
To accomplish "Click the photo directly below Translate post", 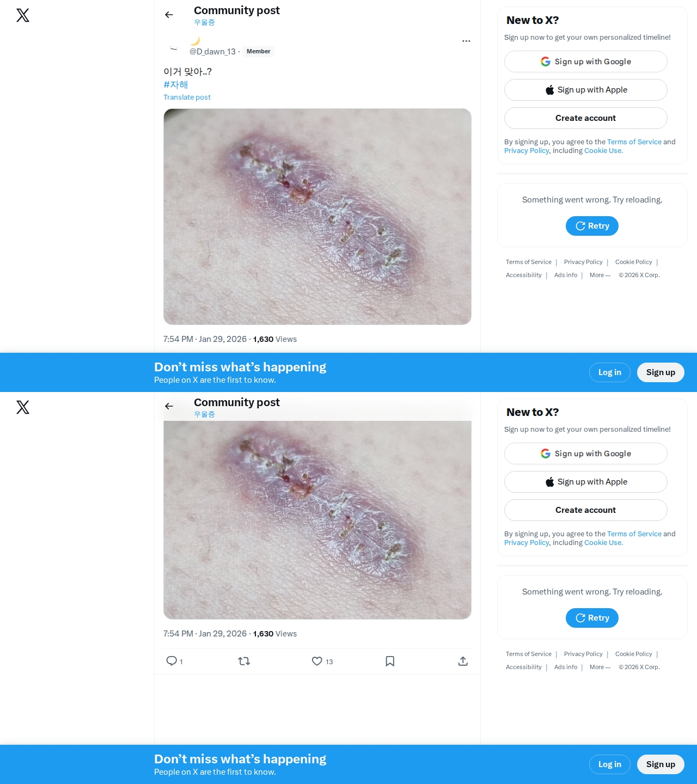I will [x=317, y=216].
